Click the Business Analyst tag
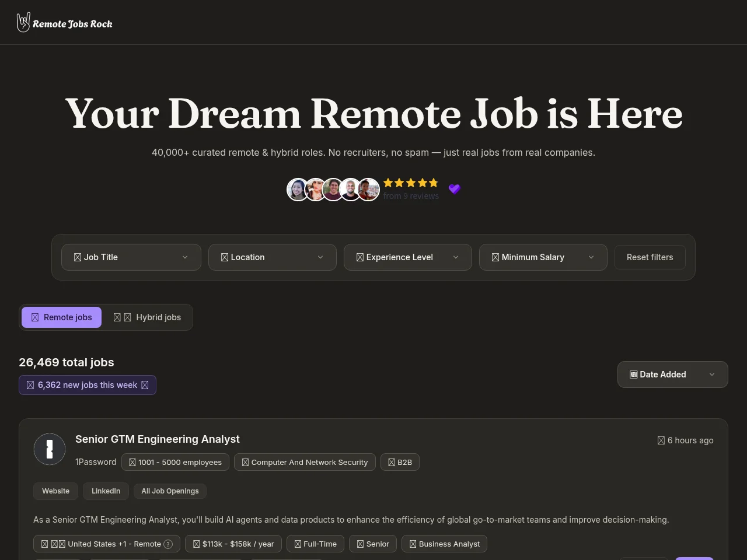 click(x=444, y=544)
